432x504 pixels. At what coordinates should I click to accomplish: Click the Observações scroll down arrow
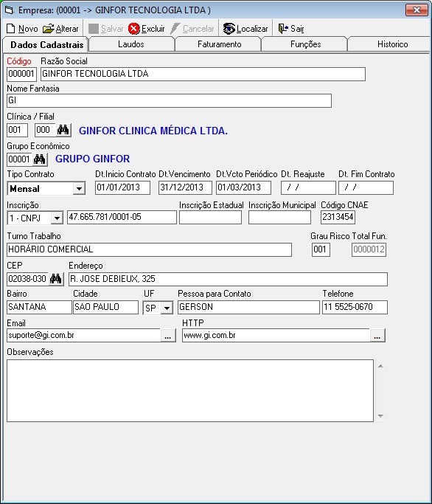coord(380,416)
